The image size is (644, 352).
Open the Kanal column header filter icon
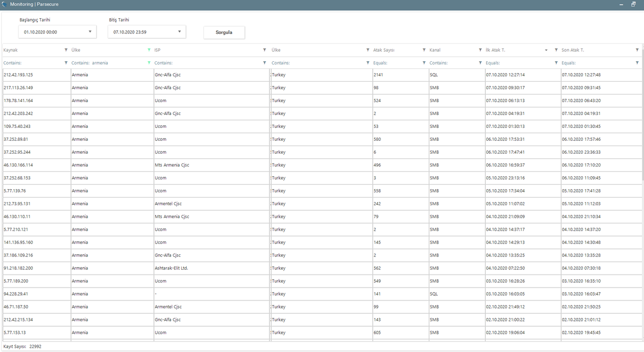[480, 50]
